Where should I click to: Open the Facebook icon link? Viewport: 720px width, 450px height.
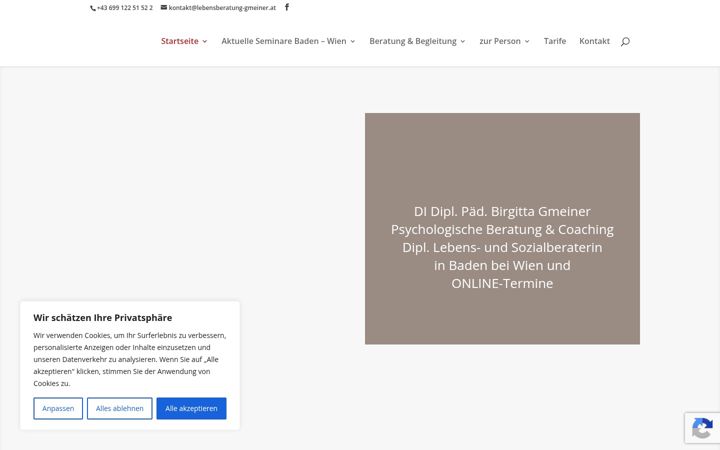pyautogui.click(x=287, y=7)
